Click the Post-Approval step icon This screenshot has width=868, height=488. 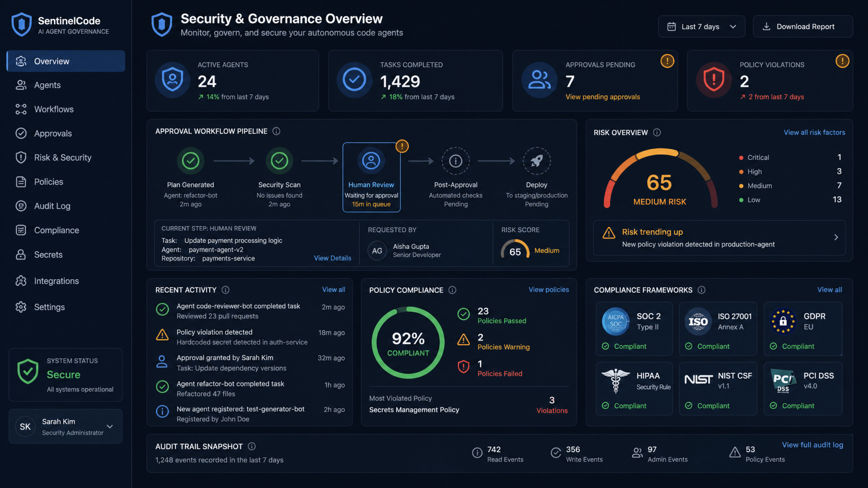[456, 161]
